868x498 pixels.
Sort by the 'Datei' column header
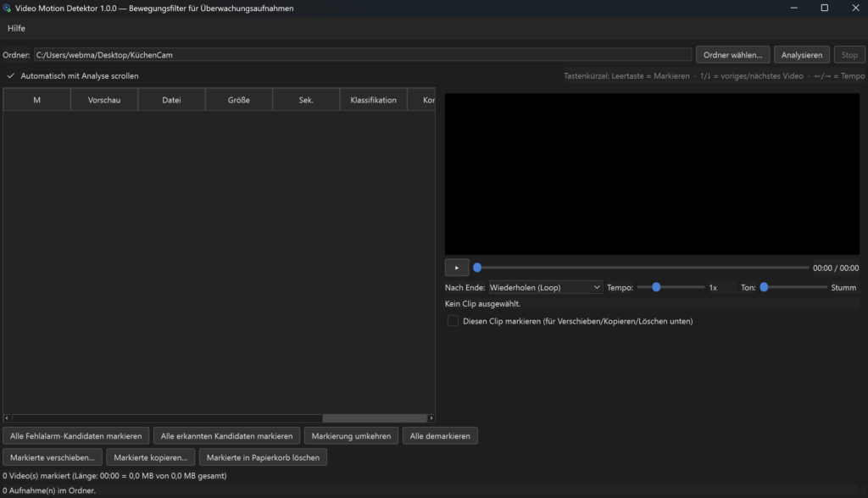click(171, 100)
